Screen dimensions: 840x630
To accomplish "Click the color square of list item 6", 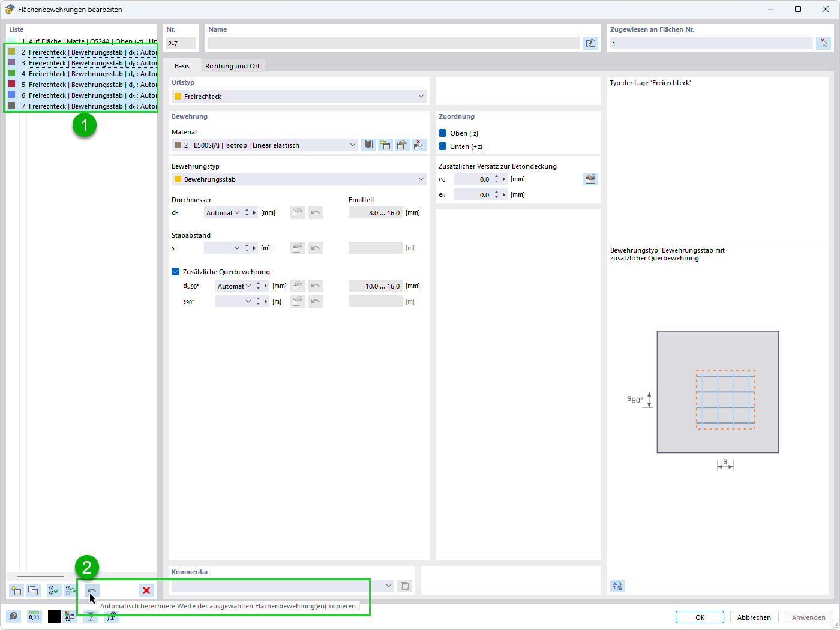I will coord(11,95).
